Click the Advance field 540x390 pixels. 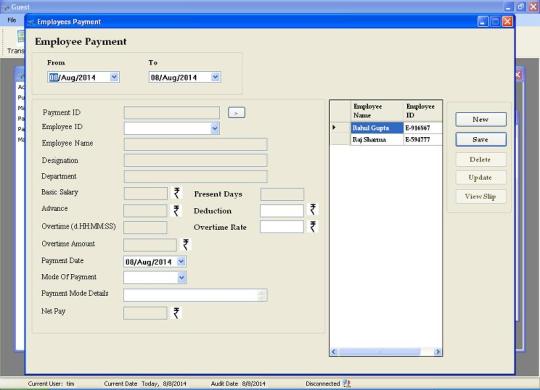(x=145, y=210)
